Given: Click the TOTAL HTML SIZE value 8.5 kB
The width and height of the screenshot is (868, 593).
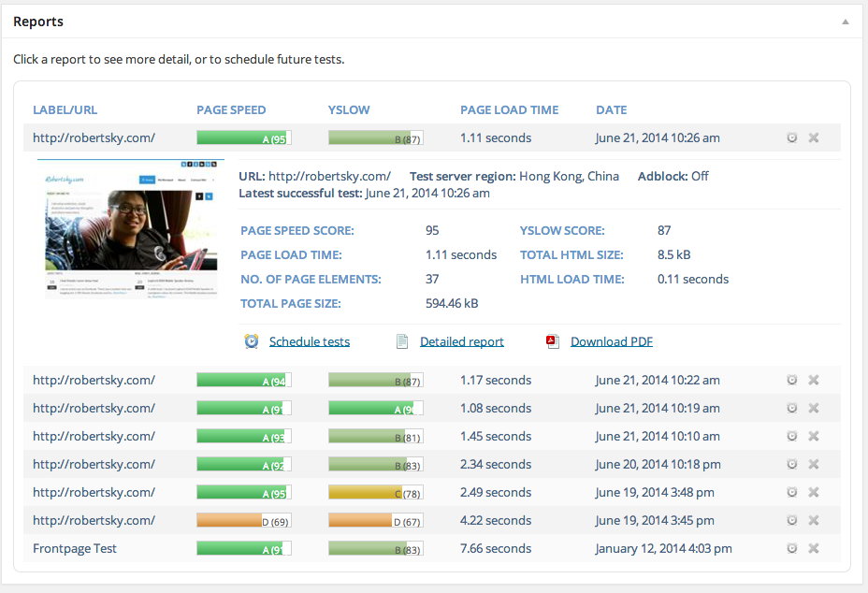Looking at the screenshot, I should (x=673, y=254).
